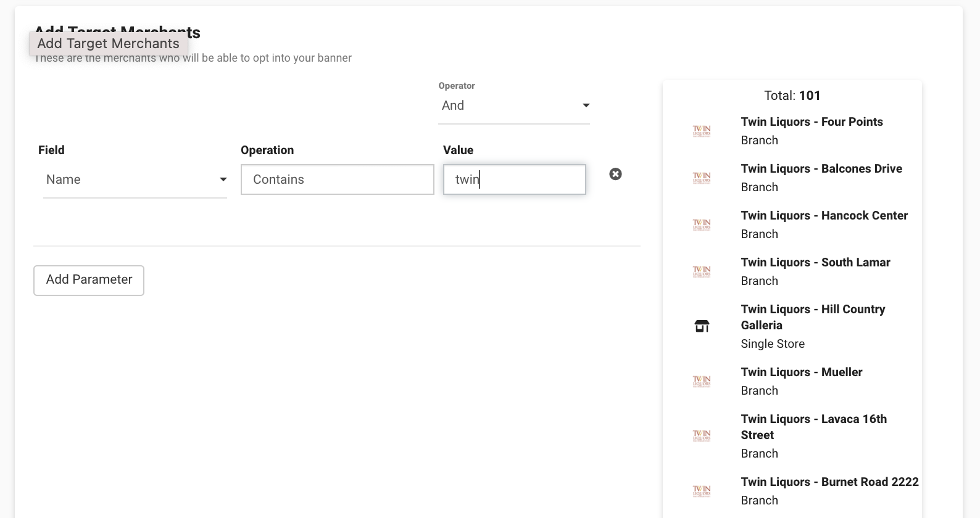980x518 pixels.
Task: Click the store icon for Hill Country Galleria
Action: 702,326
